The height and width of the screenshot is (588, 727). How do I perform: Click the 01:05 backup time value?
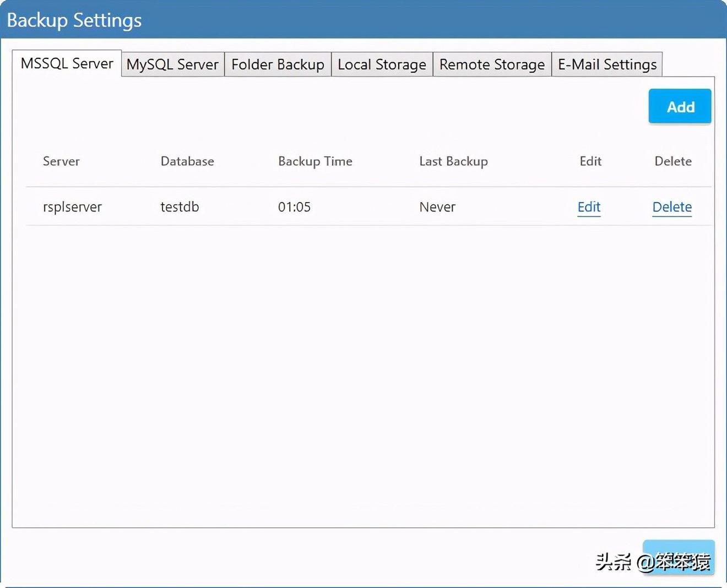(x=294, y=207)
